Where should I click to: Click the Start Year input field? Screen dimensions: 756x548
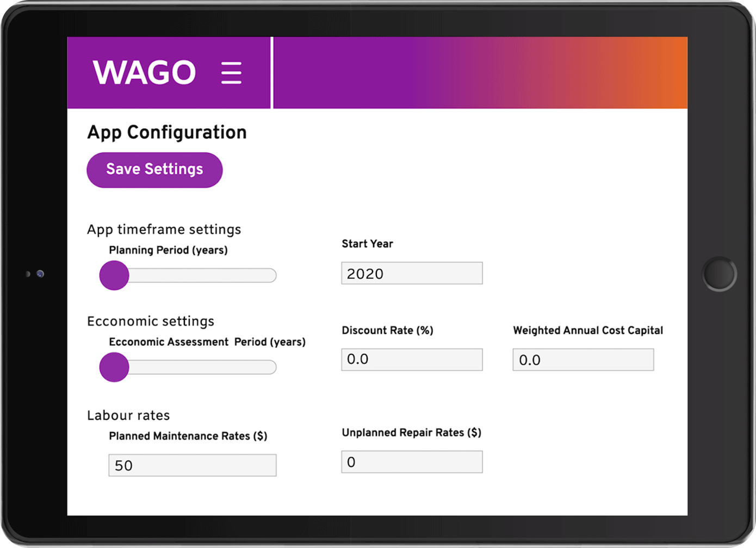[x=412, y=273]
